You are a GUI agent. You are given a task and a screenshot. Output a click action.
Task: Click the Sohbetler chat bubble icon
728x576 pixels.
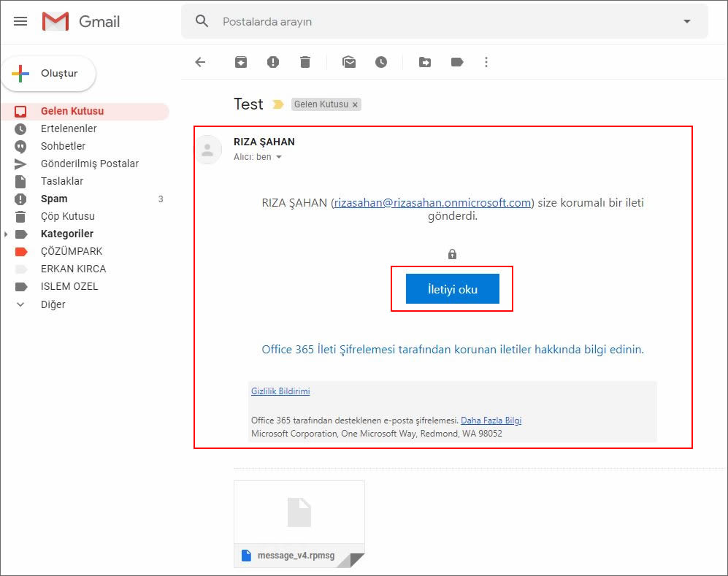coord(20,147)
